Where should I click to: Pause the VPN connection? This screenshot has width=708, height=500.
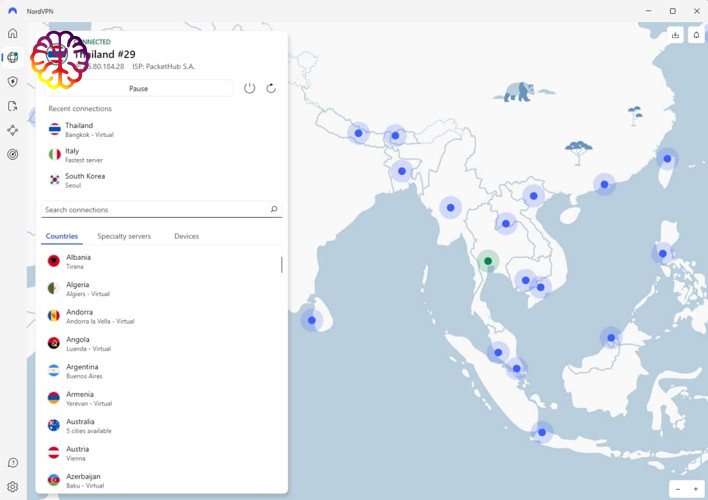coord(139,89)
